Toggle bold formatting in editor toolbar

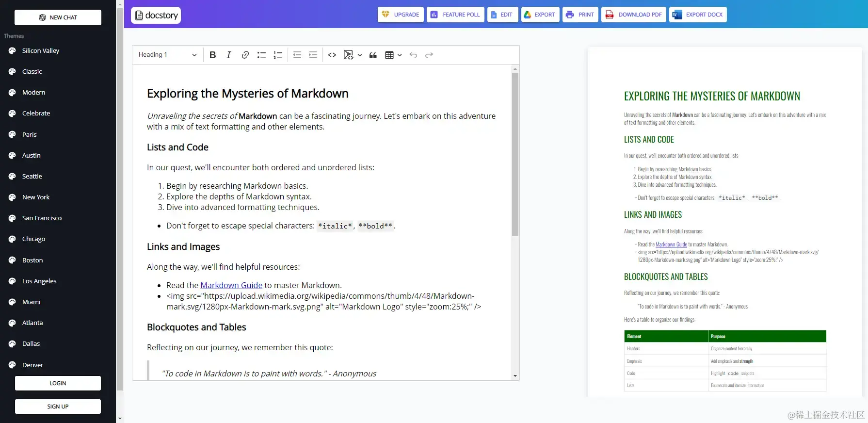[x=212, y=55]
